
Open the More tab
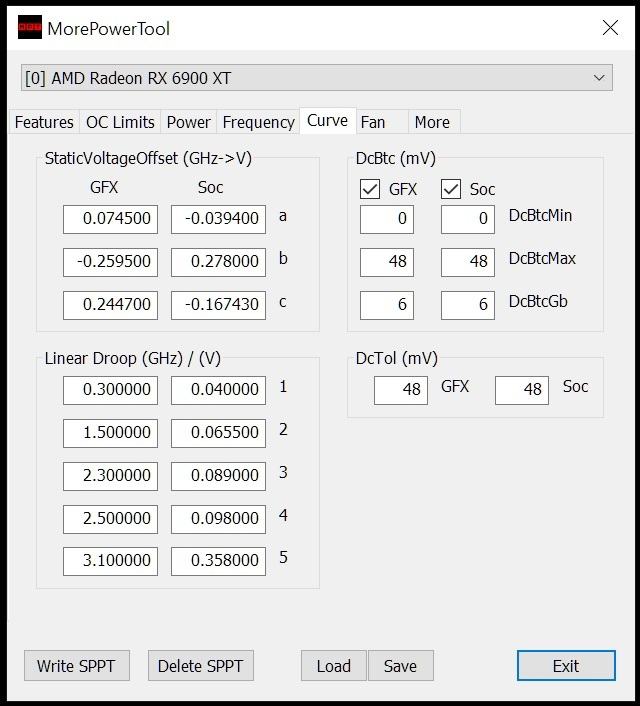434,122
